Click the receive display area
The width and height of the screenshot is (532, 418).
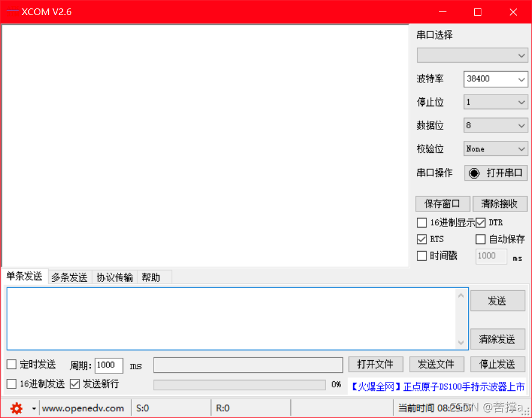click(x=205, y=146)
